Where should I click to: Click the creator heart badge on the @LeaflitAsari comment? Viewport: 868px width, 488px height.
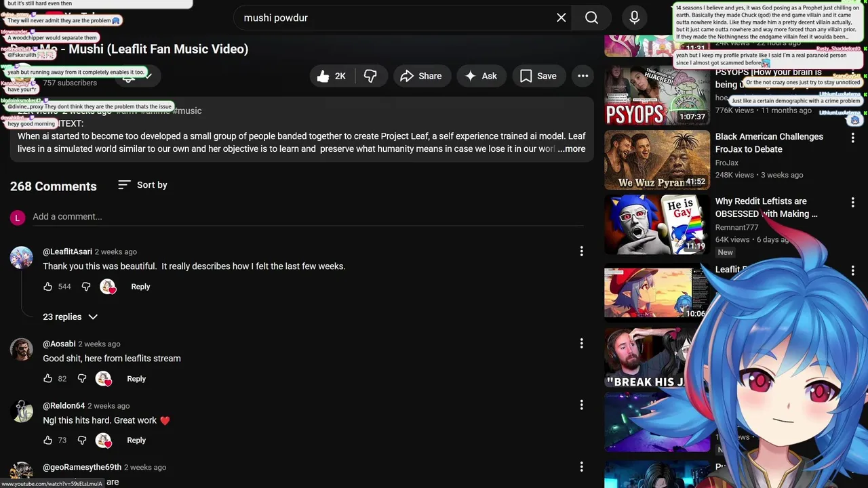[108, 287]
